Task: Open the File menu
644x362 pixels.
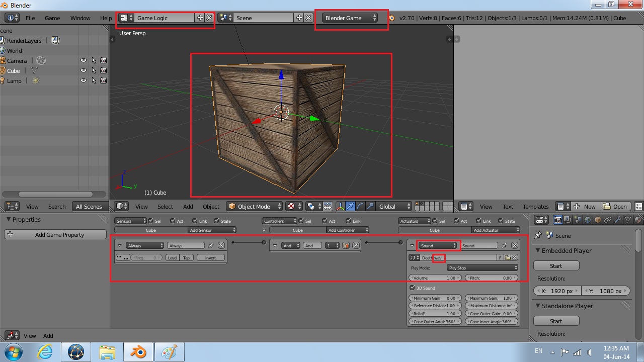Action: click(30, 18)
